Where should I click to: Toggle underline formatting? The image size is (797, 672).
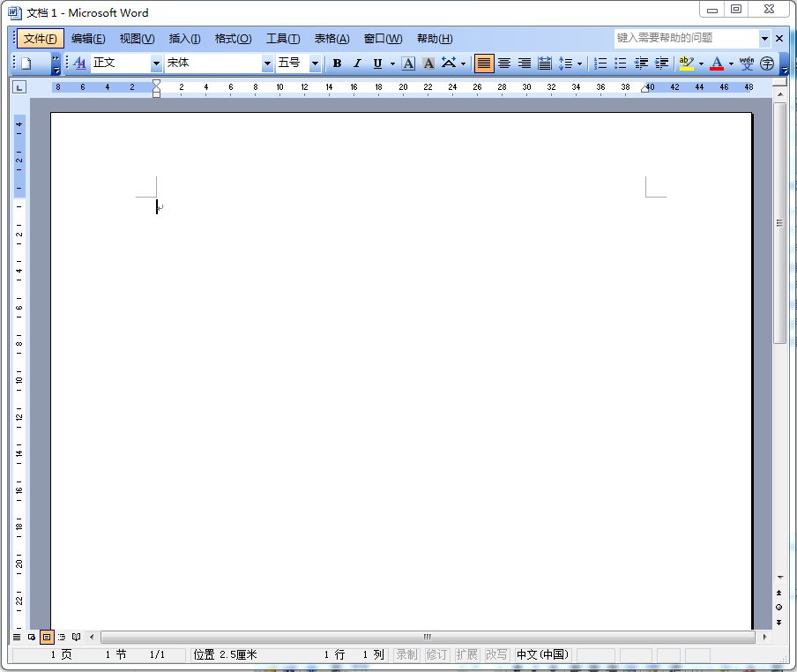click(377, 63)
